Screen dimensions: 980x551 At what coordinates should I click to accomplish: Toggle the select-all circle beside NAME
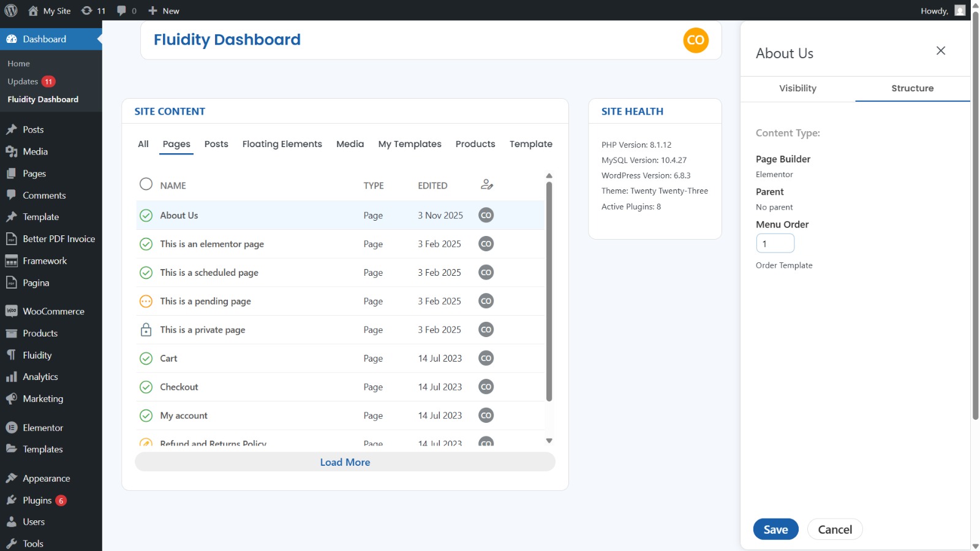tap(146, 184)
